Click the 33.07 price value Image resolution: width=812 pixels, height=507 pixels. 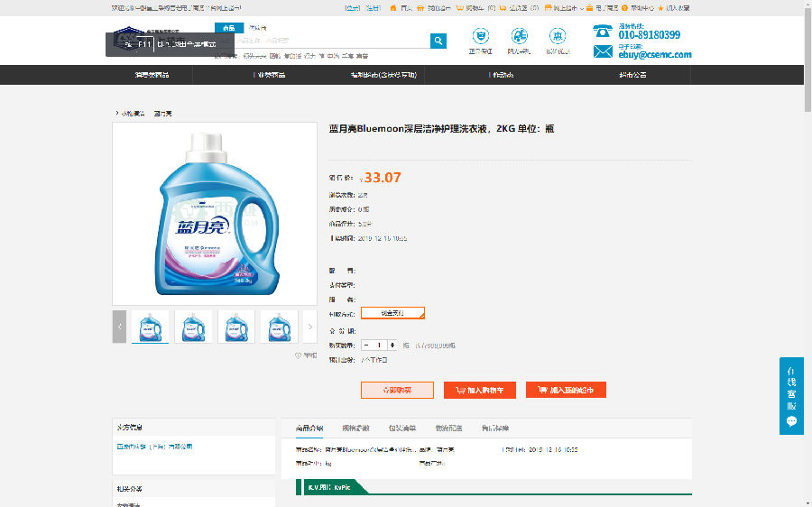point(383,178)
